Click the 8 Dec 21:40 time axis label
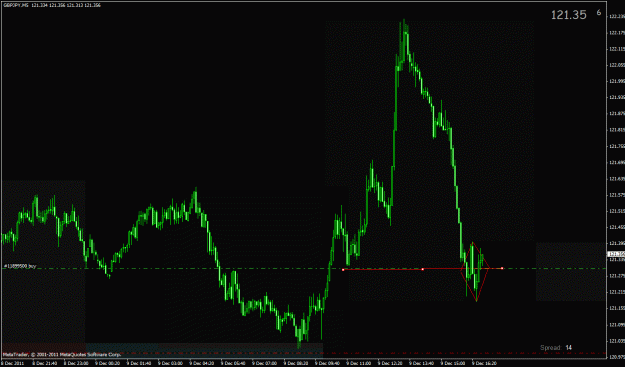625x367 pixels. click(44, 363)
